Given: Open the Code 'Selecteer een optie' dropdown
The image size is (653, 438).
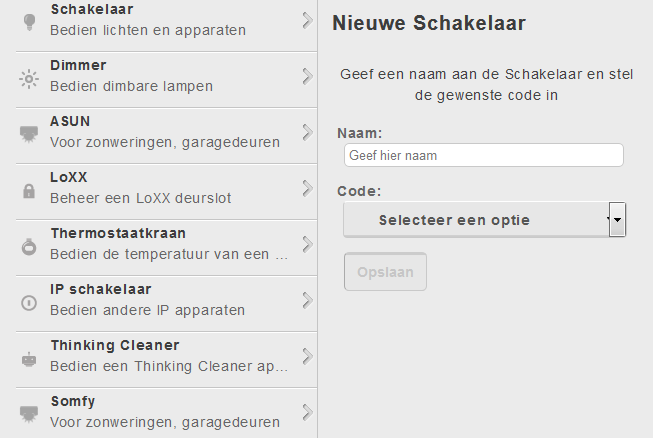Looking at the screenshot, I should (x=475, y=220).
